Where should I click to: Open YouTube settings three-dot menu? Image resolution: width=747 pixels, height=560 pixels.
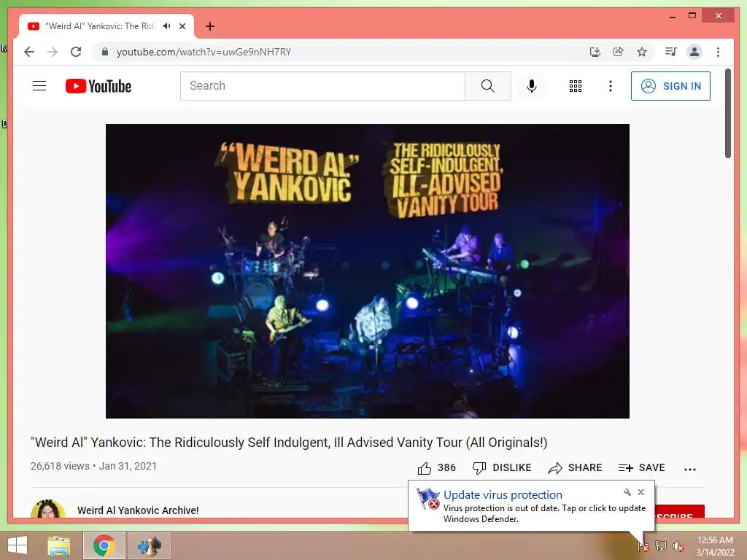[611, 86]
